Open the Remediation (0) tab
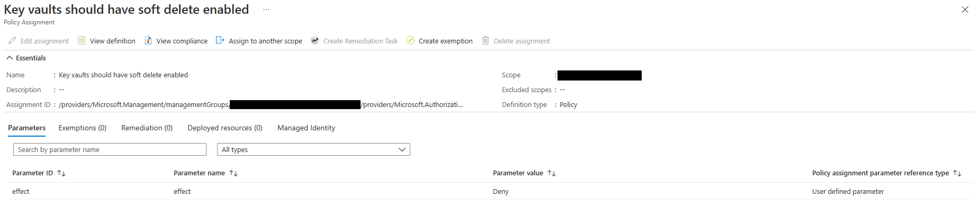 pos(147,128)
